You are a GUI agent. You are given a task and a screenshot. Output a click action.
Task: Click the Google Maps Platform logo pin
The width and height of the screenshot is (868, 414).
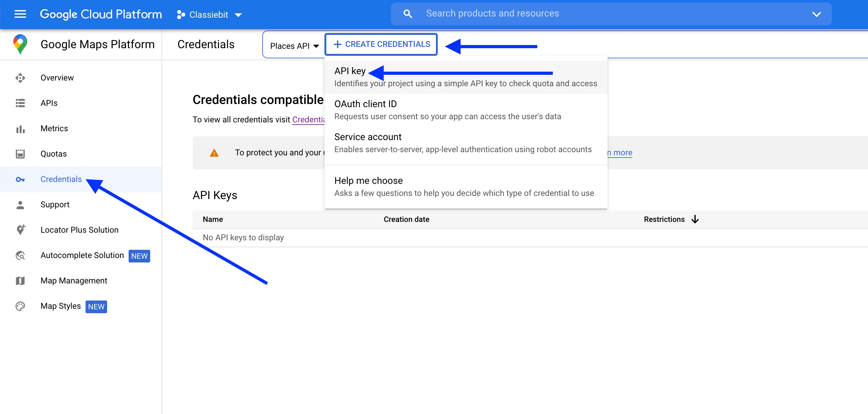[x=20, y=44]
